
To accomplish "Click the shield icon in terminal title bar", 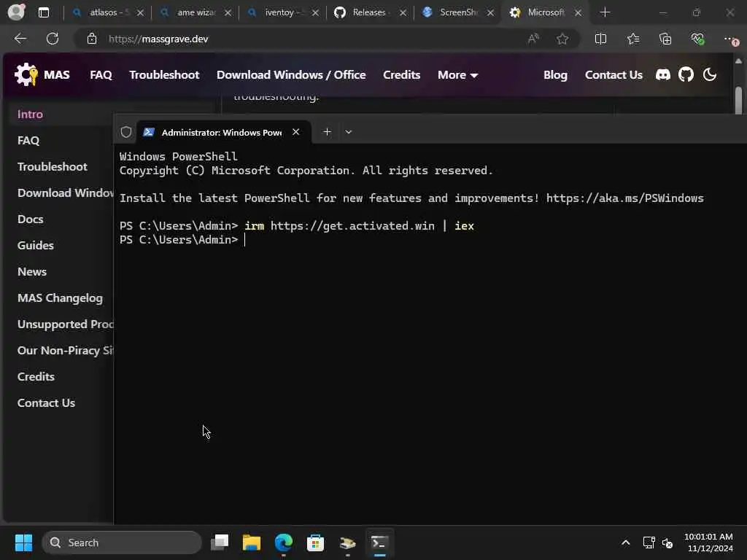I will 125,132.
